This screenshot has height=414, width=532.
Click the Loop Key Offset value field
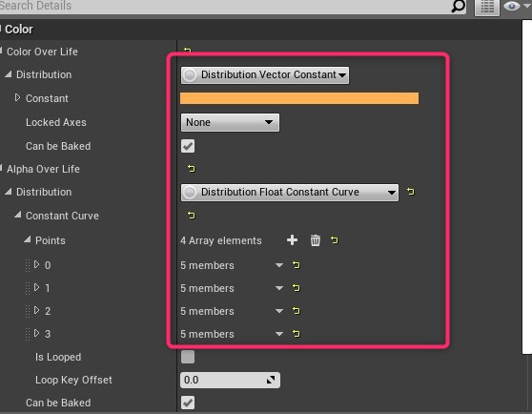point(230,380)
